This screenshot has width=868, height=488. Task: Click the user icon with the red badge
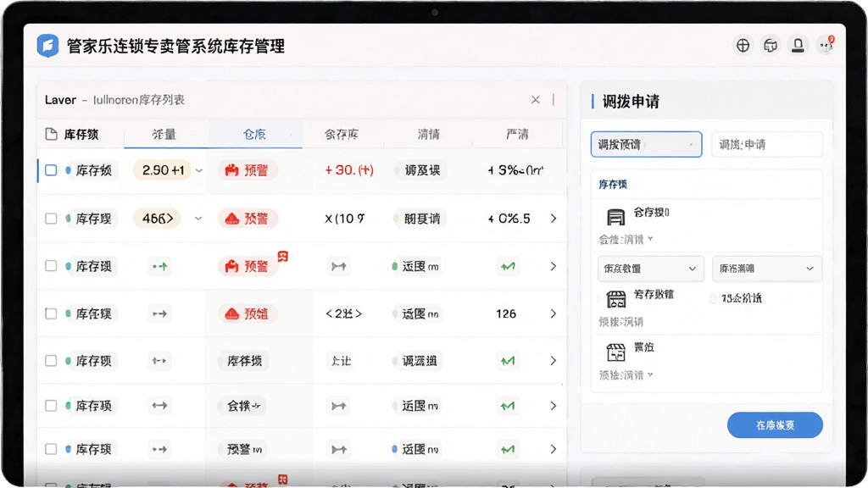tap(826, 46)
